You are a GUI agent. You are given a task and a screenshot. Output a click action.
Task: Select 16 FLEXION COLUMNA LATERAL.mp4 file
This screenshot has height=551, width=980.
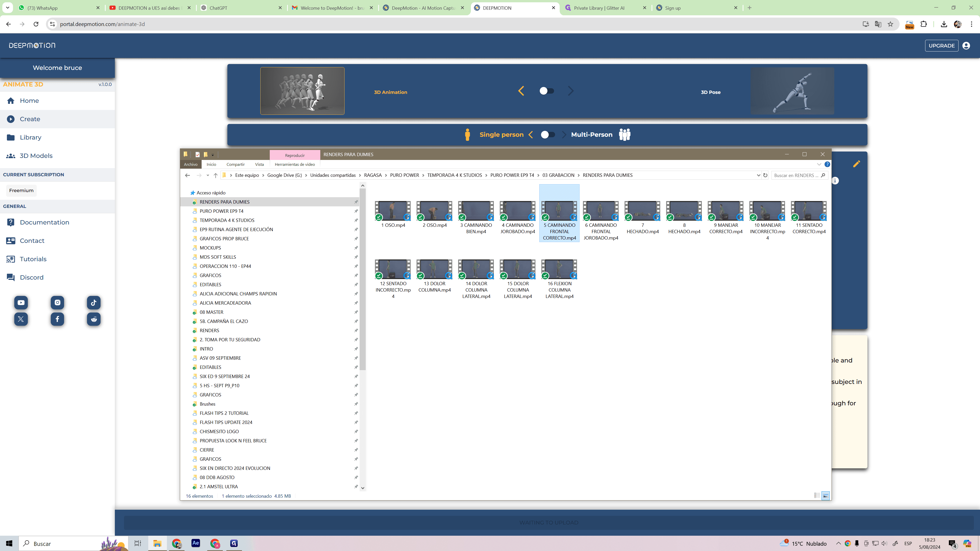tap(559, 280)
